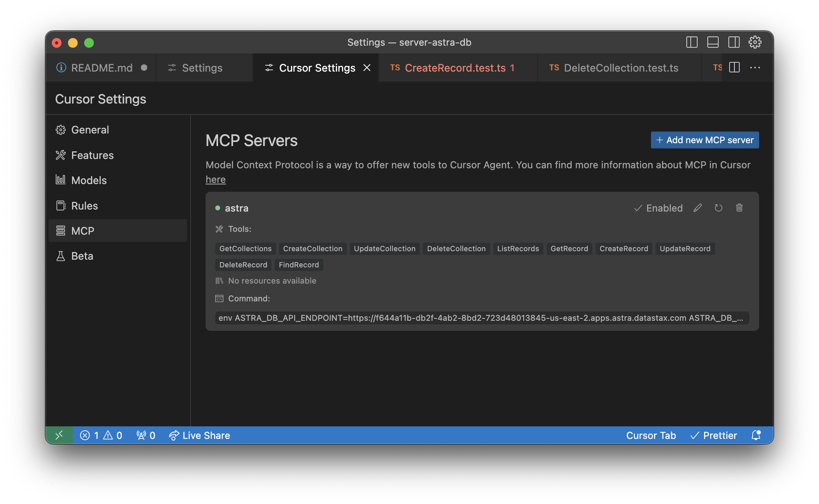The image size is (819, 504).
Task: Open remote window indicator in status bar
Action: click(59, 435)
